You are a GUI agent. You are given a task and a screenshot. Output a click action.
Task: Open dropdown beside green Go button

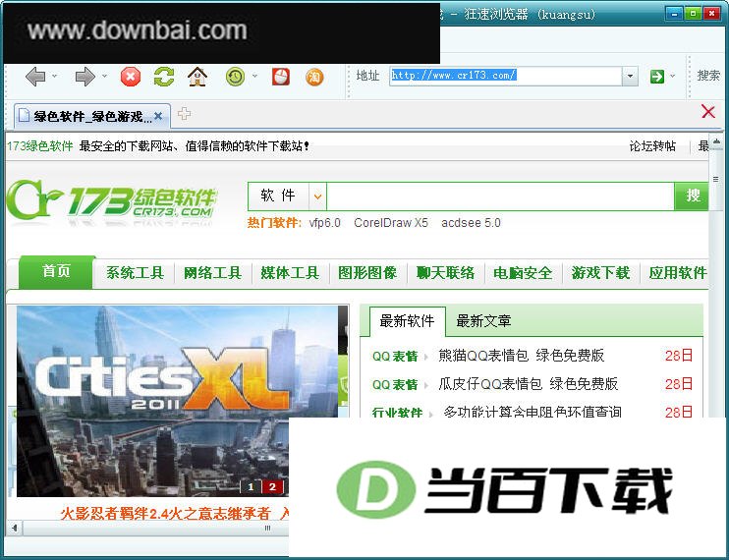click(x=672, y=76)
